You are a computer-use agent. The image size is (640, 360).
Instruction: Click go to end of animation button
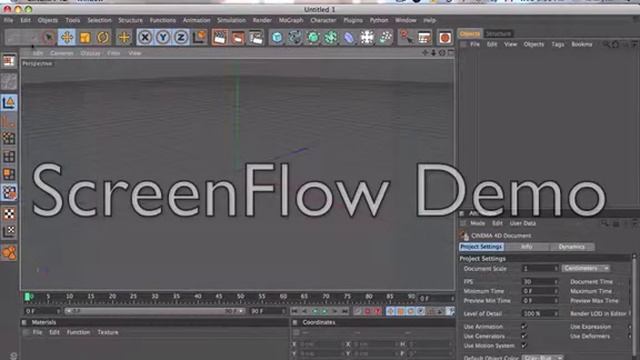[345, 311]
